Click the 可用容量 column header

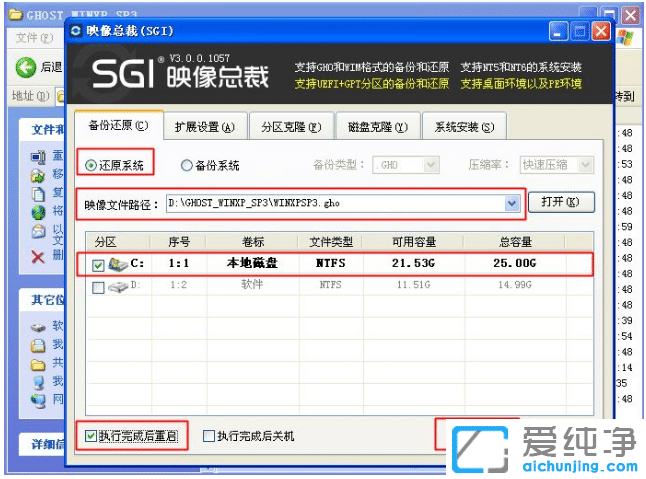414,241
